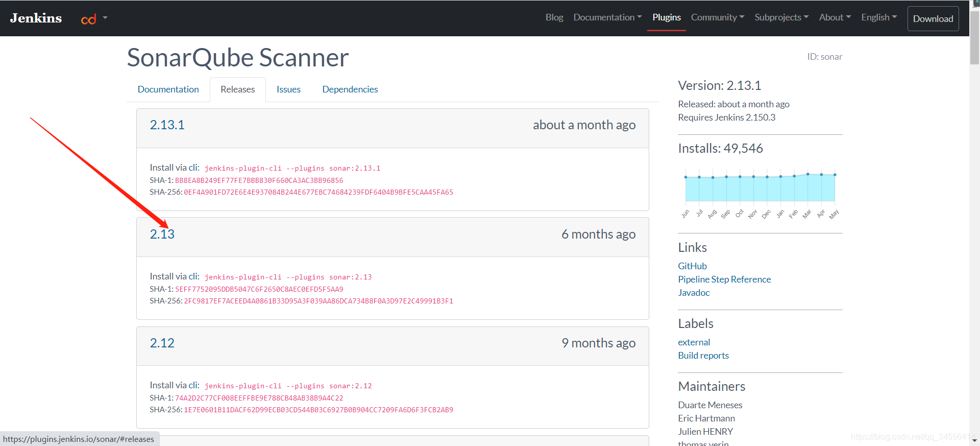Expand the Subprojects dropdown menu
Image resolution: width=980 pixels, height=446 pixels.
pos(781,17)
